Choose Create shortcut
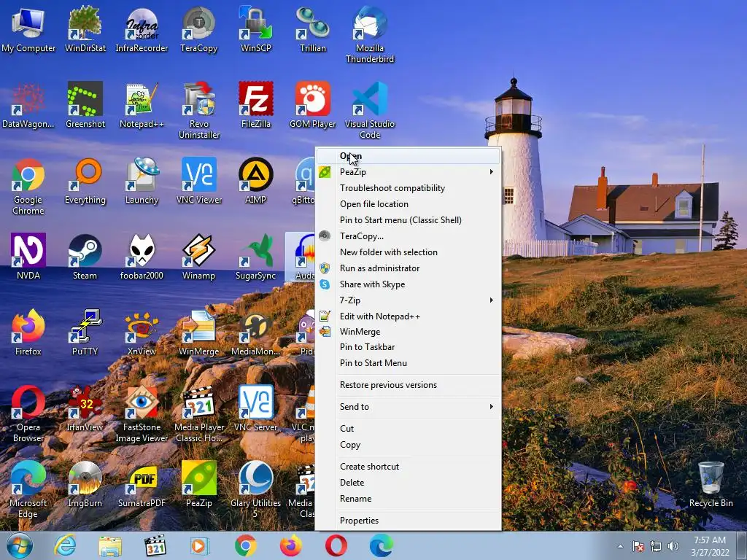This screenshot has width=747, height=560. (409, 467)
